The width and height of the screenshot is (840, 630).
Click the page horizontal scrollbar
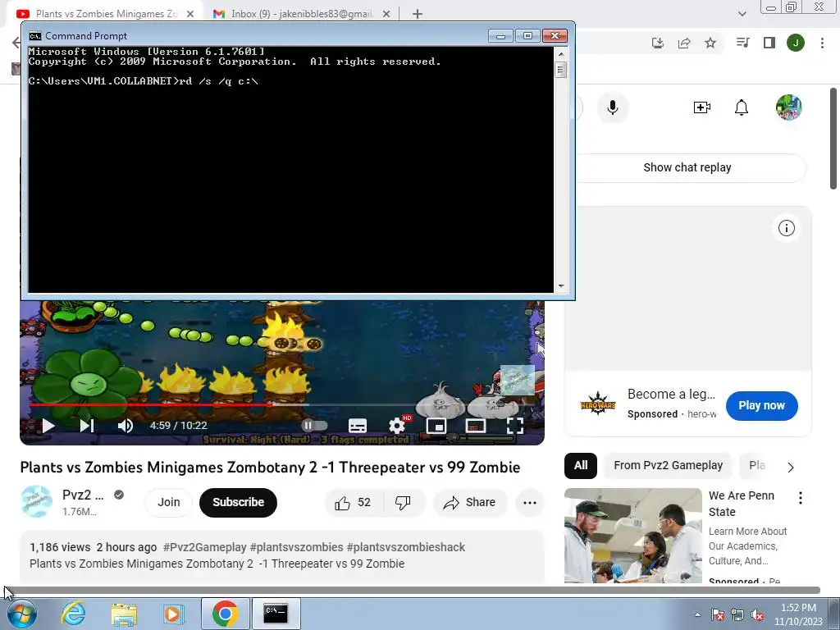pos(413,590)
